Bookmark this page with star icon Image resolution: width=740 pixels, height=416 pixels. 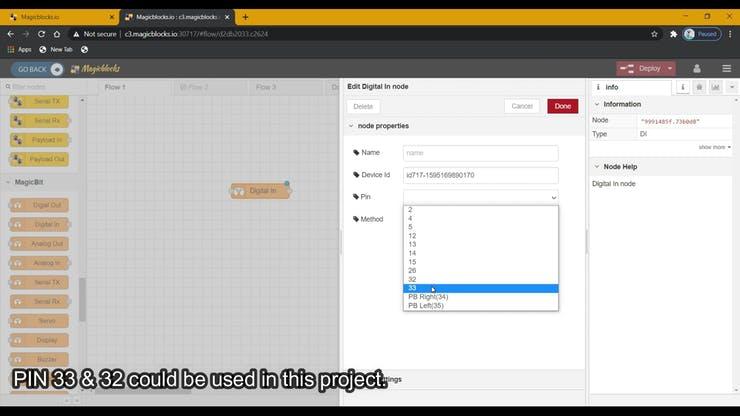pos(654,33)
